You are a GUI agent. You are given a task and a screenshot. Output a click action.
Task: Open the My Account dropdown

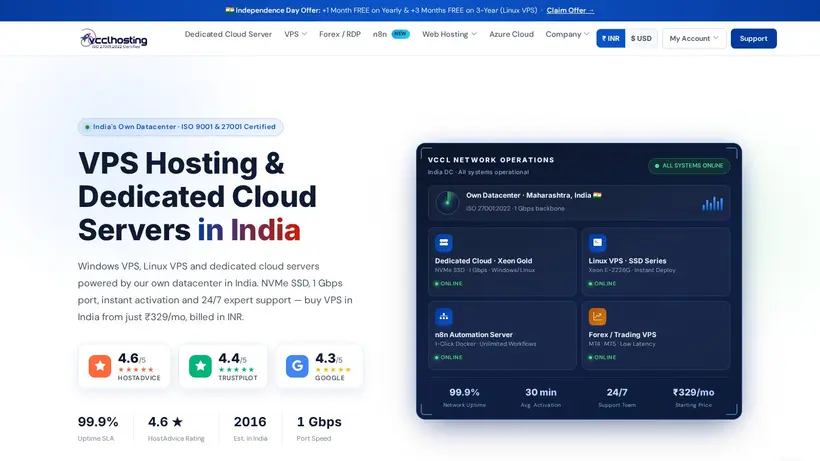[694, 39]
